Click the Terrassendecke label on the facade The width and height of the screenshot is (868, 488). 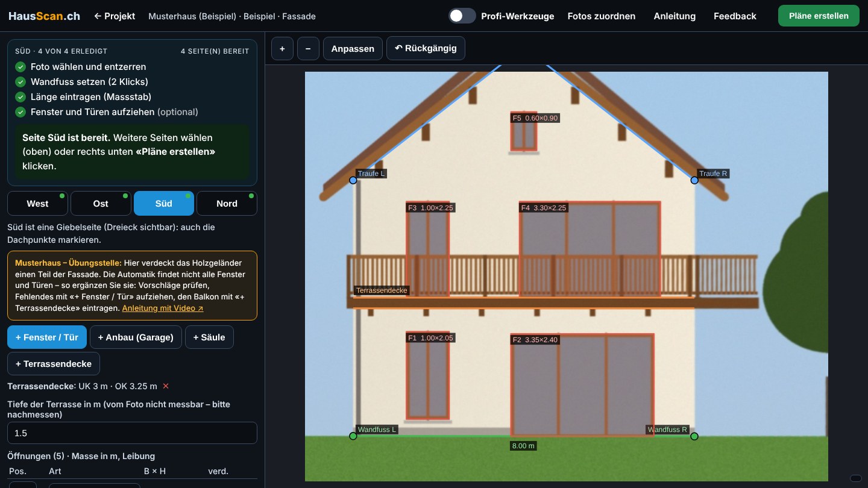(382, 290)
